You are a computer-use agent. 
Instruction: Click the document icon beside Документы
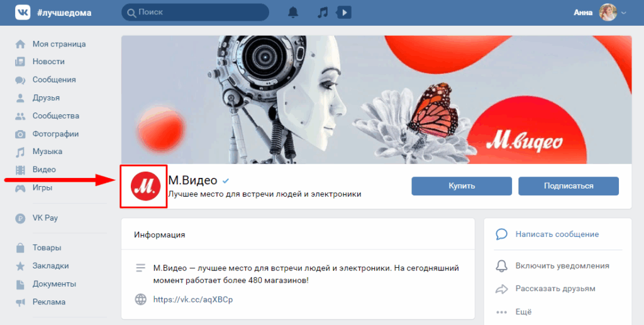tap(20, 284)
